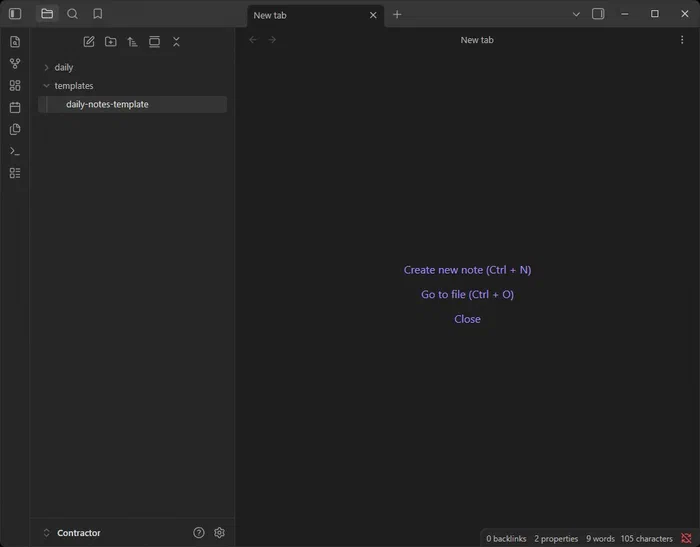
Task: Click 0 backlinks in status bar
Action: coord(506,539)
